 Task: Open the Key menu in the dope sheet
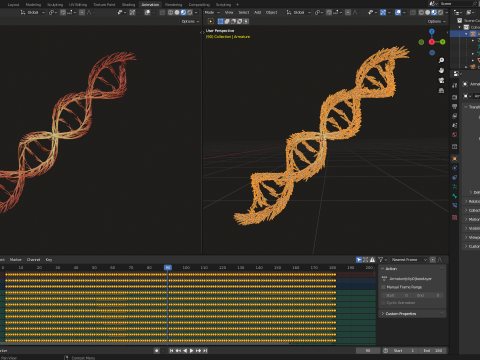(49, 260)
